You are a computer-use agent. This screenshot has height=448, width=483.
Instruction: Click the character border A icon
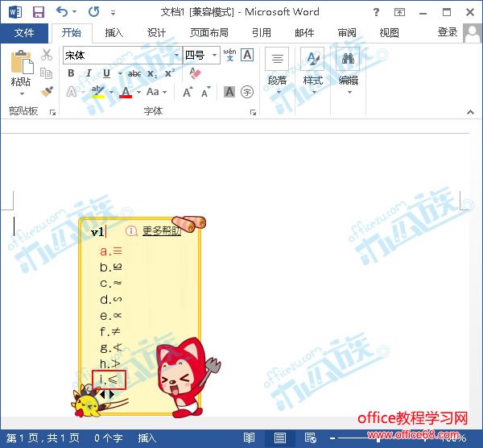[247, 55]
